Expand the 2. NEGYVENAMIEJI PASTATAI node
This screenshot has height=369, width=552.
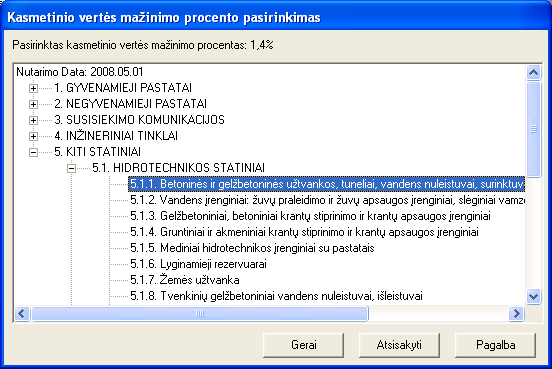[x=33, y=104]
